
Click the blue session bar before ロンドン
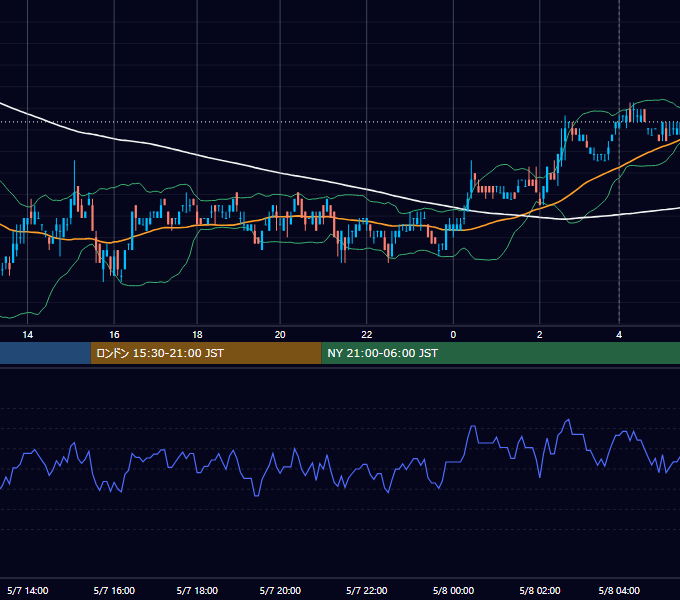[45, 353]
